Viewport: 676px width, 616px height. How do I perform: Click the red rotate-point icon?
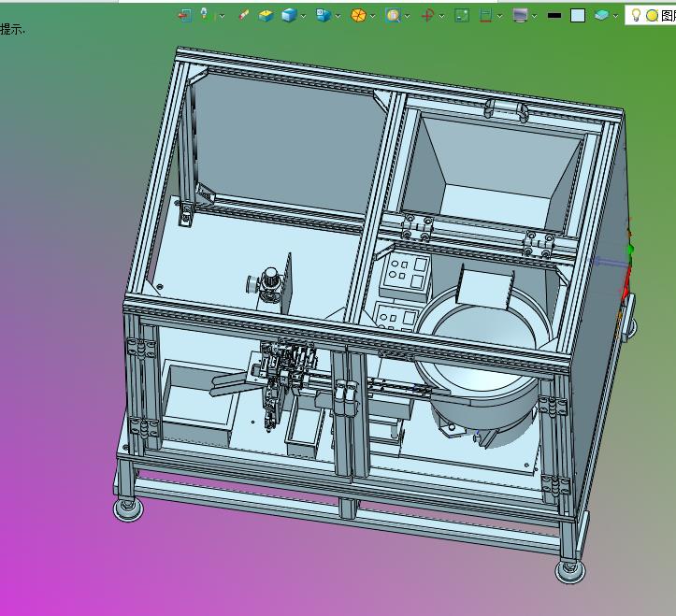(x=427, y=16)
